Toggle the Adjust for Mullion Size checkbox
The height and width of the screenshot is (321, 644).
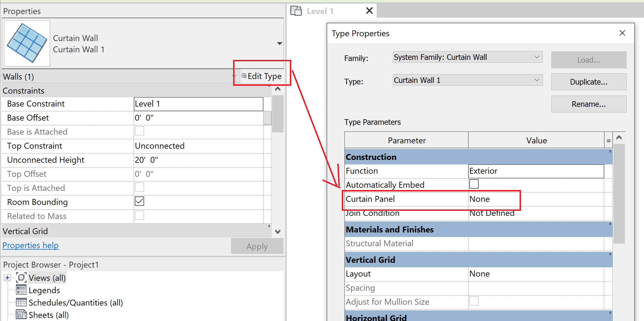(x=474, y=301)
